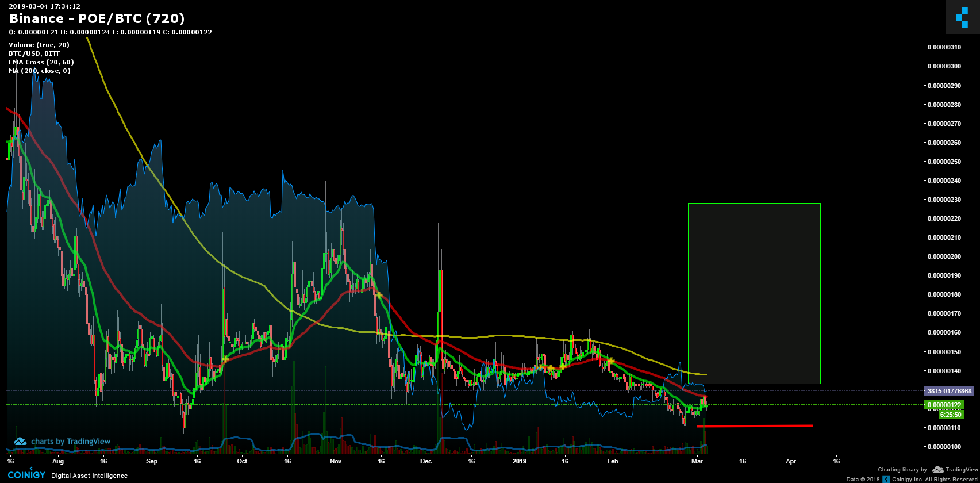Click the 'Aug' label on the time axis
The image size is (980, 483).
pyautogui.click(x=58, y=461)
